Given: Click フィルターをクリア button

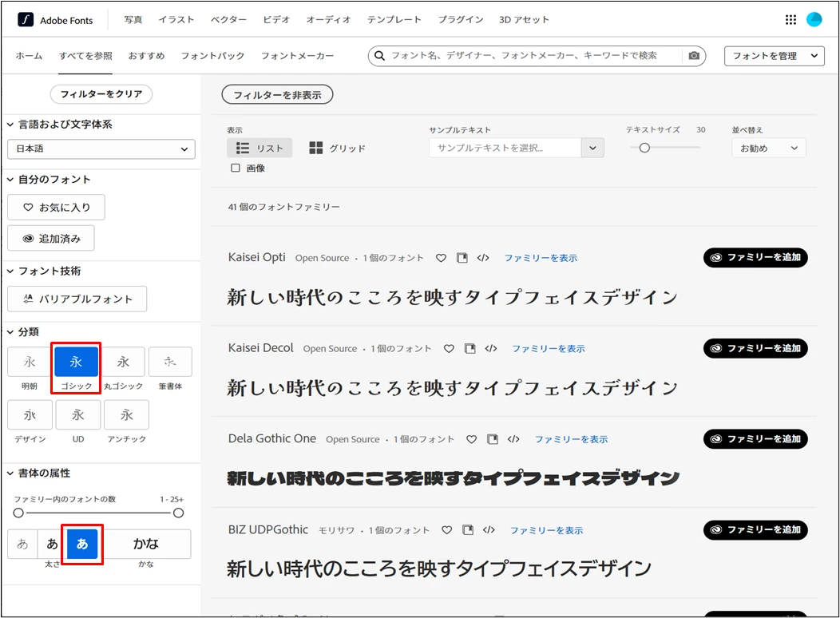Looking at the screenshot, I should coord(101,94).
